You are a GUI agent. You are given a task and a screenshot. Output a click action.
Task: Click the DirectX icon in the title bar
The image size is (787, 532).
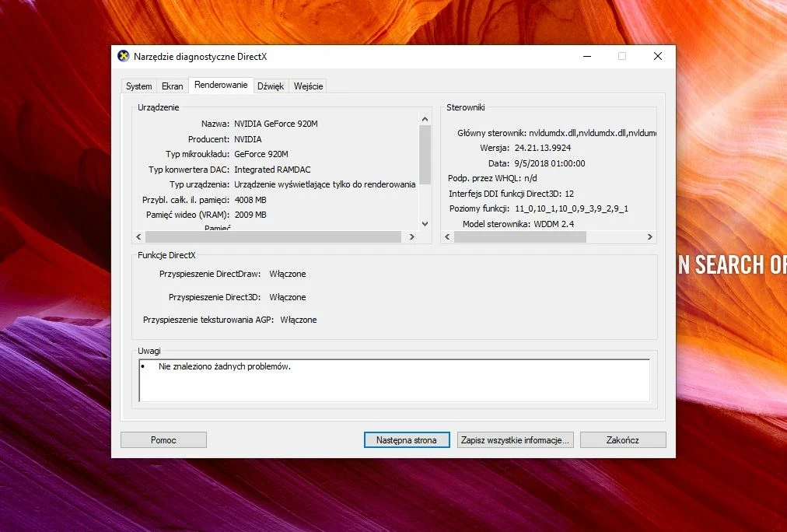[123, 56]
